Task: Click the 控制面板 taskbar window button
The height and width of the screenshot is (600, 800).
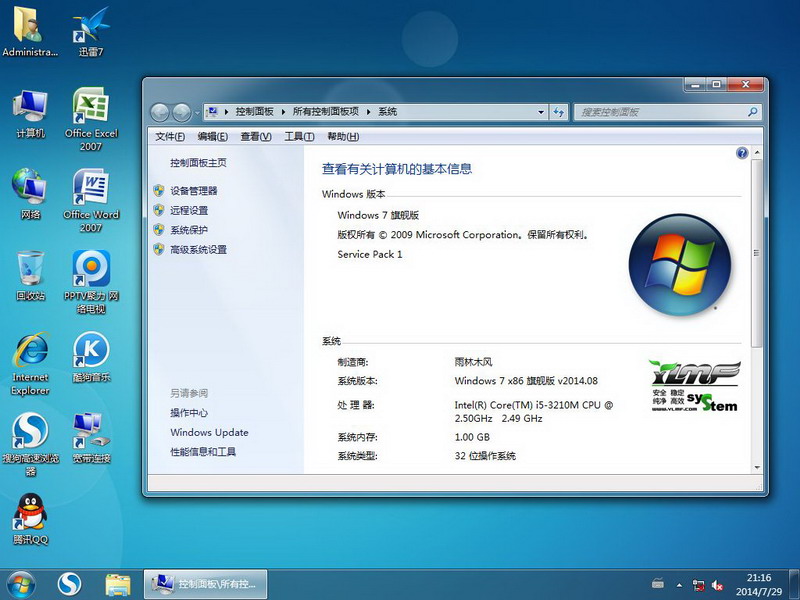Action: [206, 584]
